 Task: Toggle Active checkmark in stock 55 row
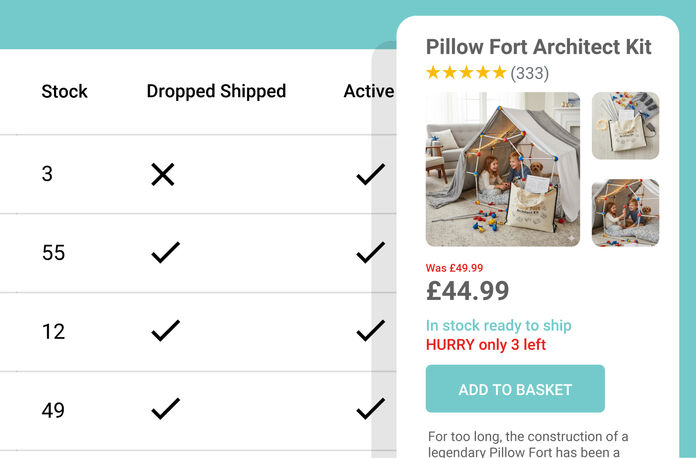(x=370, y=253)
